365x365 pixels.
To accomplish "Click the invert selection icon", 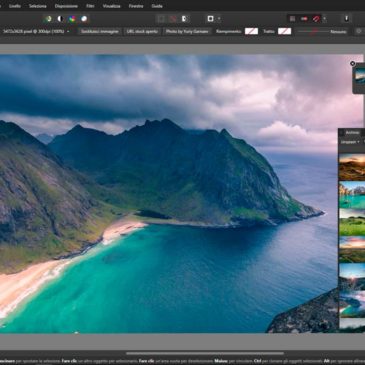I will click(x=184, y=19).
